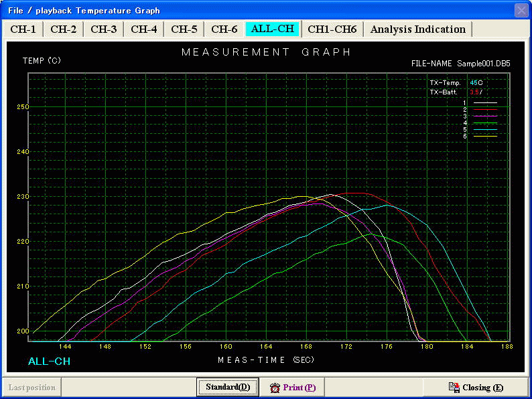Click the 220 temperature axis value
This screenshot has height=399, width=532.
(23, 242)
